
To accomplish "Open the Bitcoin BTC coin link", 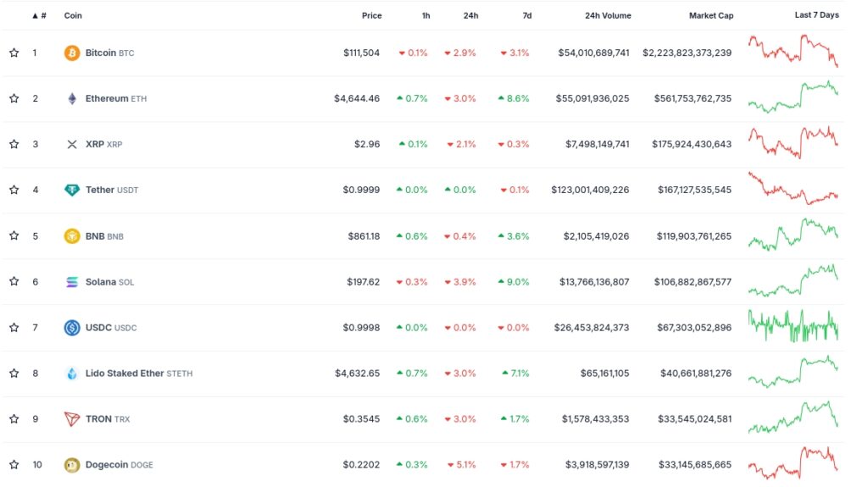I will tap(109, 53).
